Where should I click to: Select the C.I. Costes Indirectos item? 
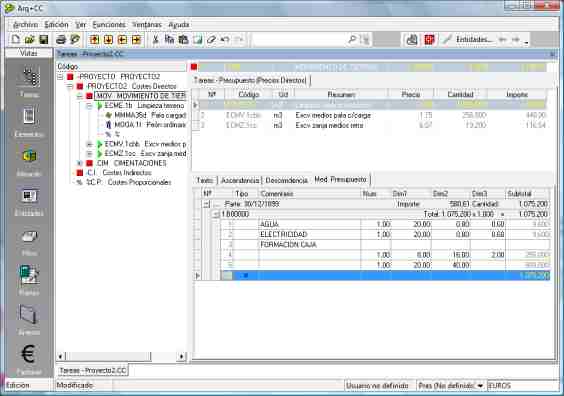[x=119, y=173]
